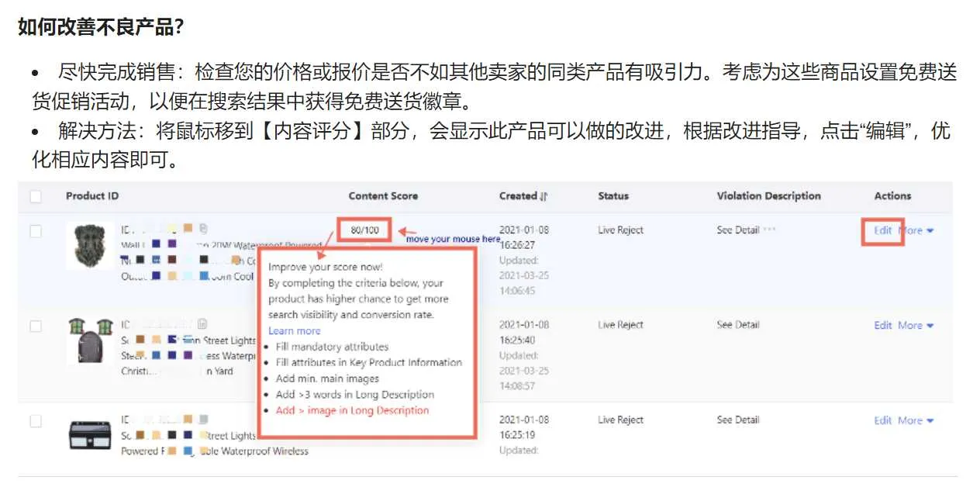980x501 pixels.
Task: Click the 80/100 Content Score value
Action: [364, 230]
